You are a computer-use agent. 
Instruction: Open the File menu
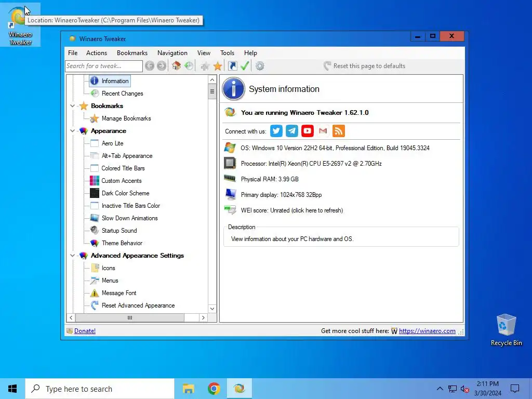pyautogui.click(x=73, y=53)
